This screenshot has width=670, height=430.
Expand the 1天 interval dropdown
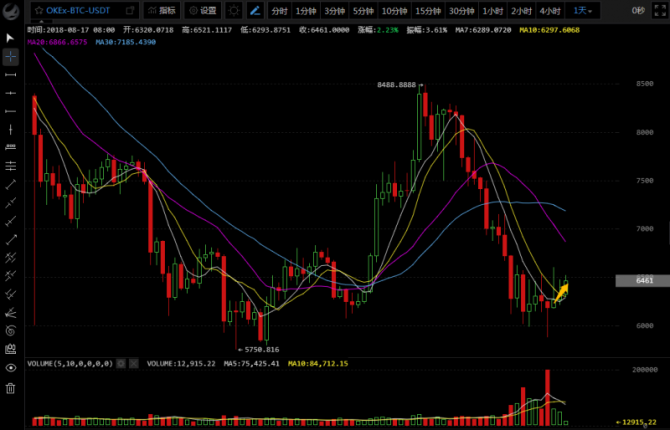(582, 11)
